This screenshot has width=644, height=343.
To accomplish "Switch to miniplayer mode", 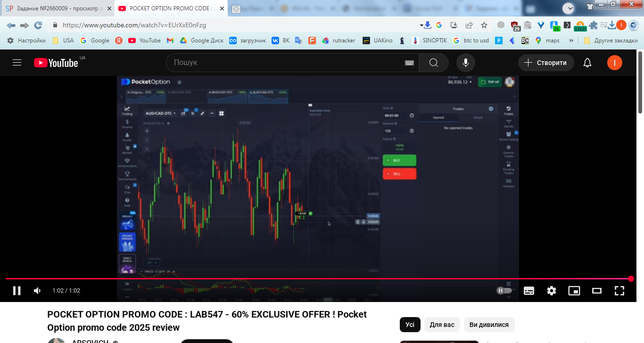I will tap(574, 291).
